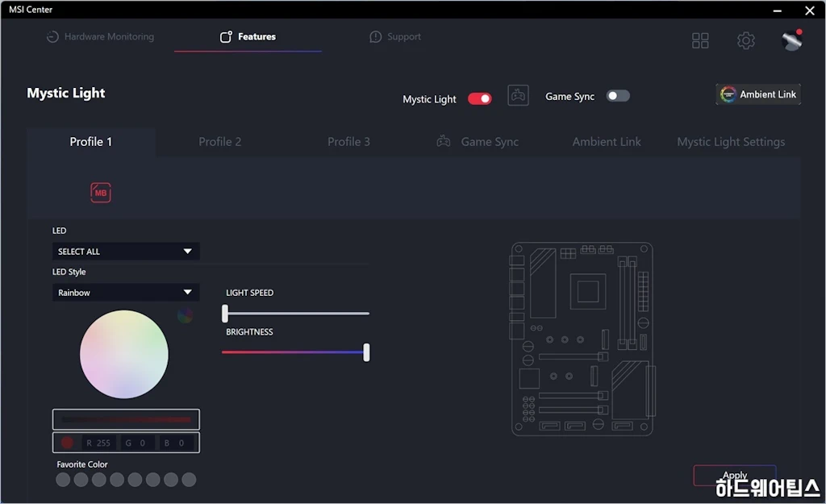Viewport: 826px width, 504px height.
Task: Click the gamepad icon beside Mystic Light toggle
Action: click(518, 95)
